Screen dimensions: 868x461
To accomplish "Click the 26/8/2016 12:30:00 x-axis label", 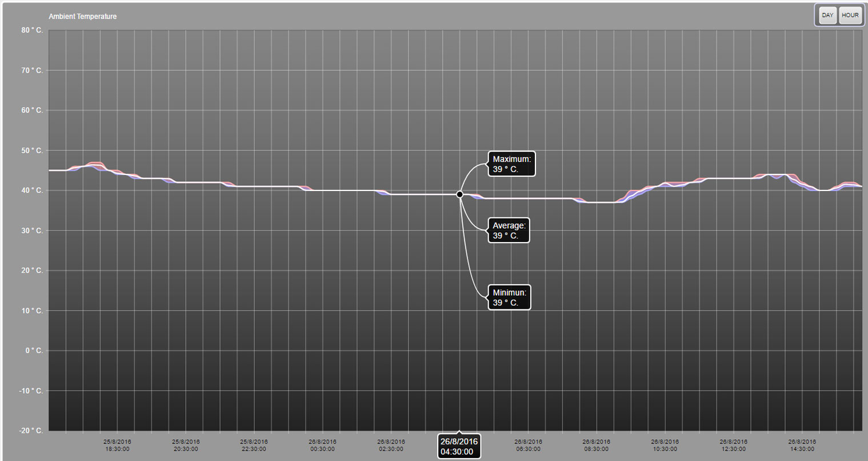I will 733,446.
